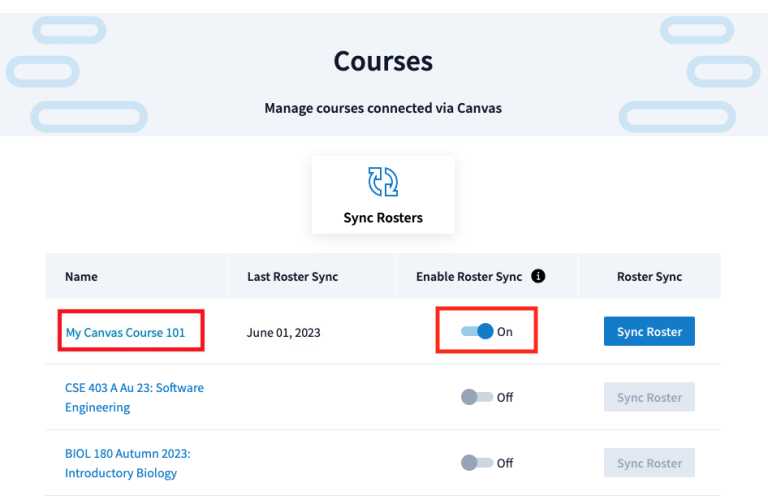The image size is (768, 500).
Task: Click Sync Roster button in CSE 403 row
Action: pyautogui.click(x=649, y=397)
